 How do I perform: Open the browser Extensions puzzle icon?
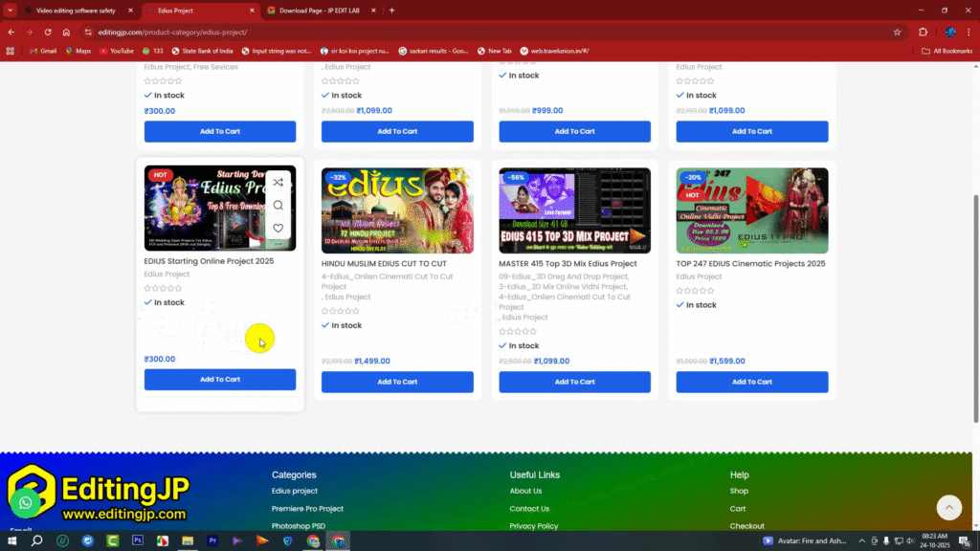924,32
